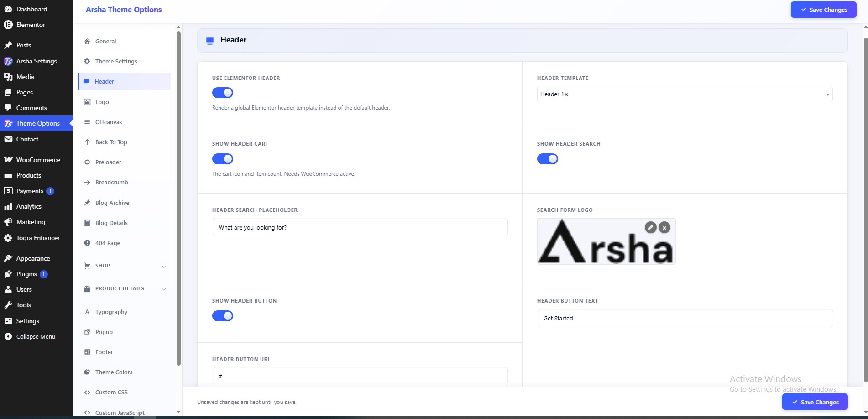The image size is (868, 419).
Task: Click Collapse Menu in the admin sidebar
Action: (36, 336)
